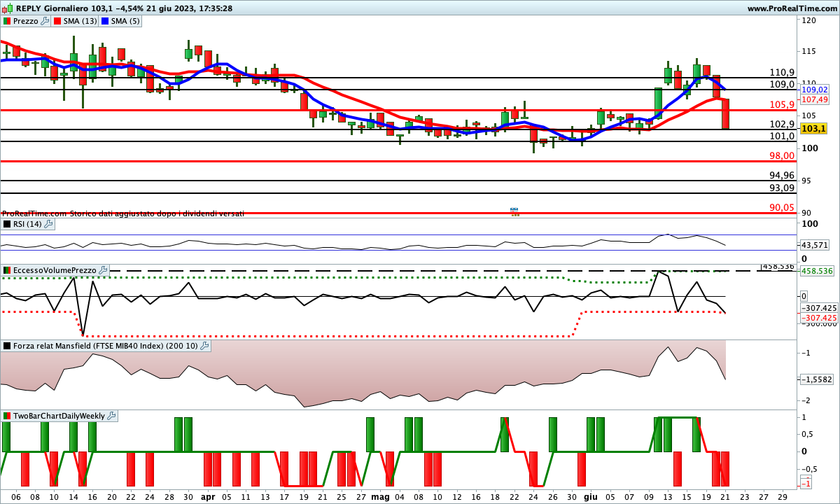840x504 pixels.
Task: Click the red -307.425 value tag
Action: (818, 318)
